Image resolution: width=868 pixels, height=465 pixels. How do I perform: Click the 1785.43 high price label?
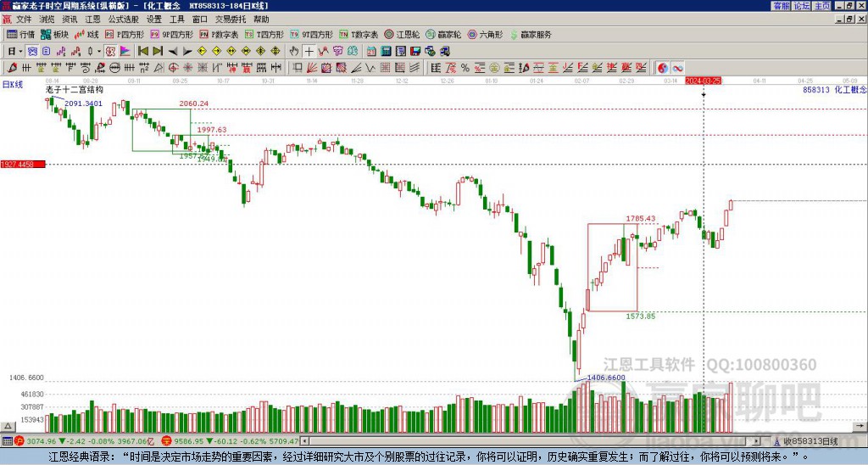[641, 218]
